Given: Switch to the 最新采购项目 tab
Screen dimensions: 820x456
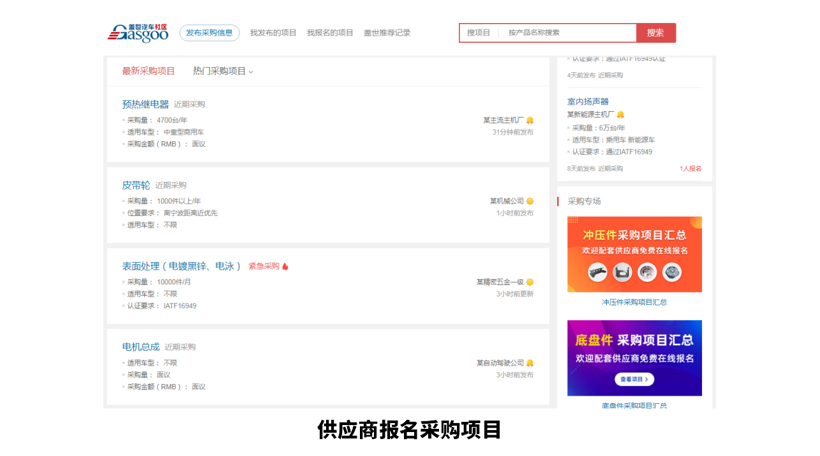Looking at the screenshot, I should [x=148, y=71].
